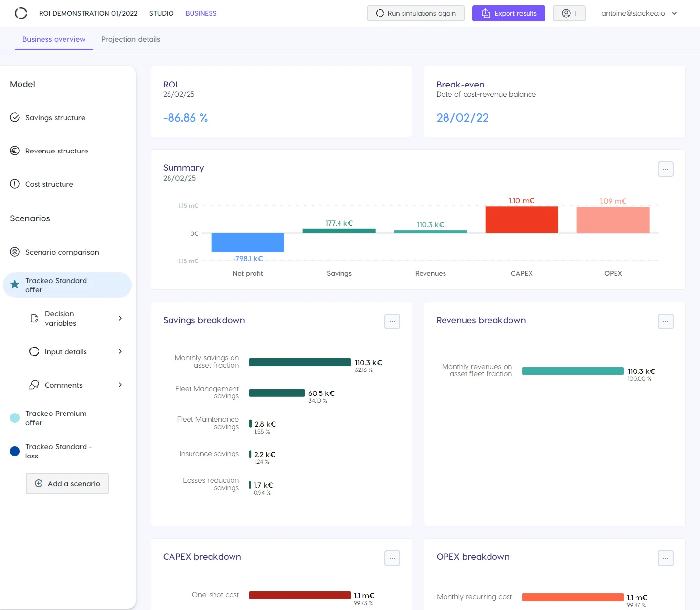Click the Revenue structure euro icon
Image resolution: width=700 pixels, height=610 pixels.
coord(15,151)
